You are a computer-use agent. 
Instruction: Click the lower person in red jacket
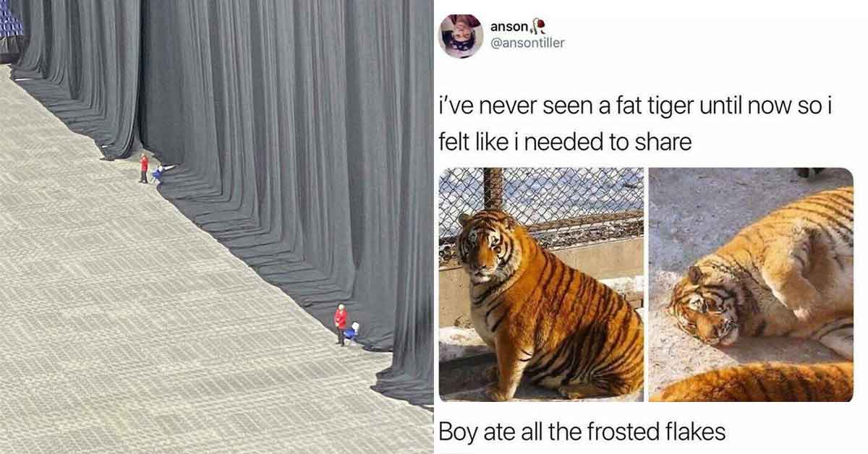click(x=341, y=325)
